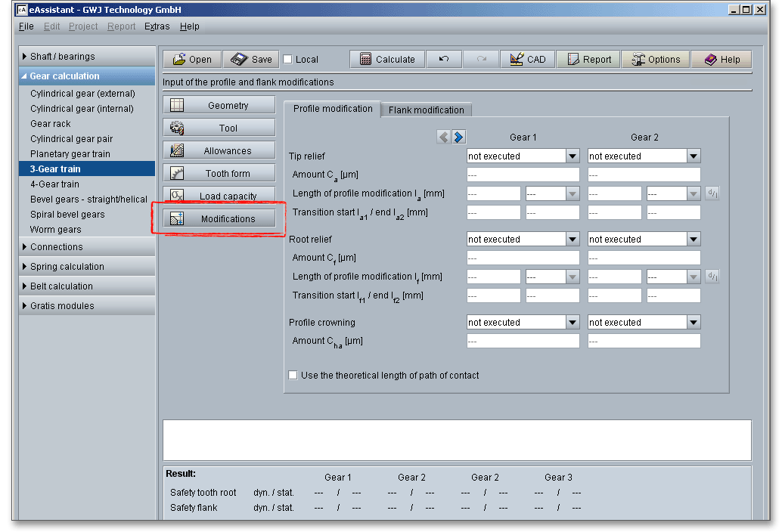Open the Report toolbar button
Image resolution: width=782 pixels, height=532 pixels.
tap(589, 60)
